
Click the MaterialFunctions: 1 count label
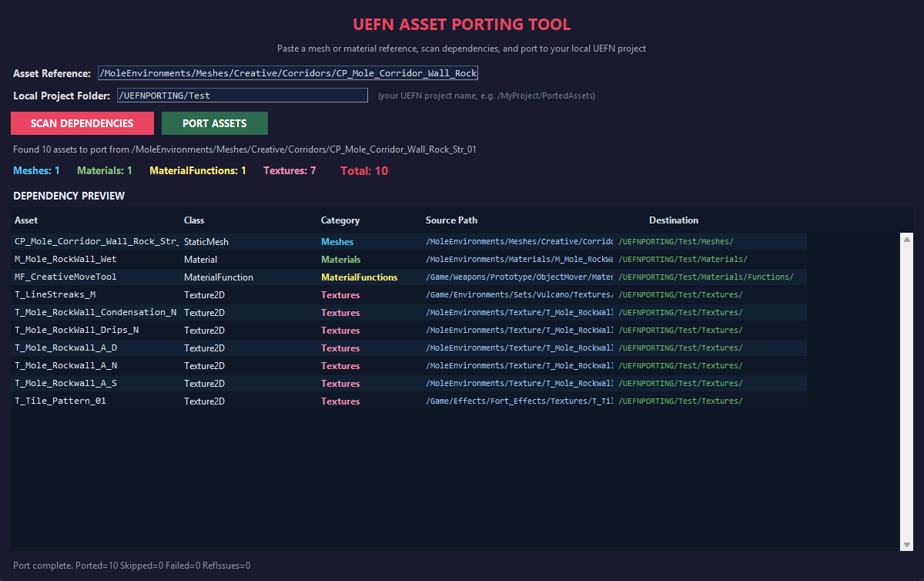click(198, 170)
